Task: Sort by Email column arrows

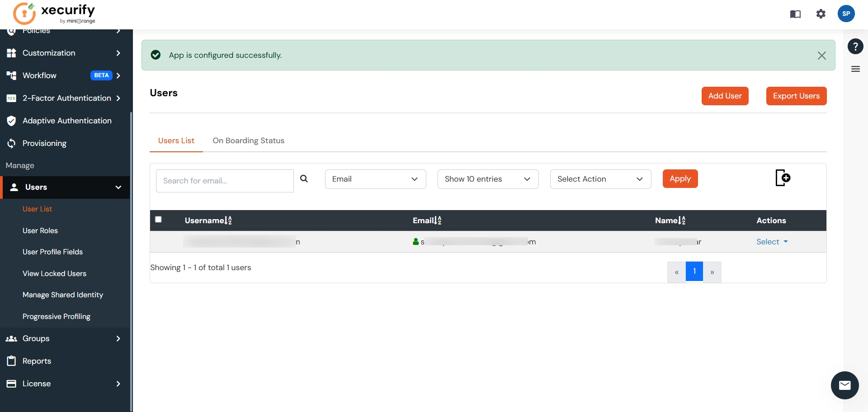Action: [438, 220]
